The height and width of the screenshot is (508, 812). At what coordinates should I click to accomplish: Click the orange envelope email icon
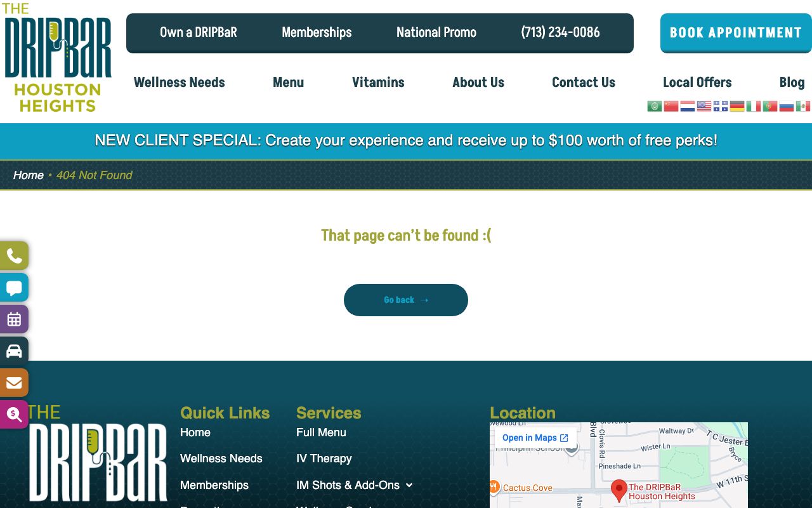pyautogui.click(x=14, y=383)
